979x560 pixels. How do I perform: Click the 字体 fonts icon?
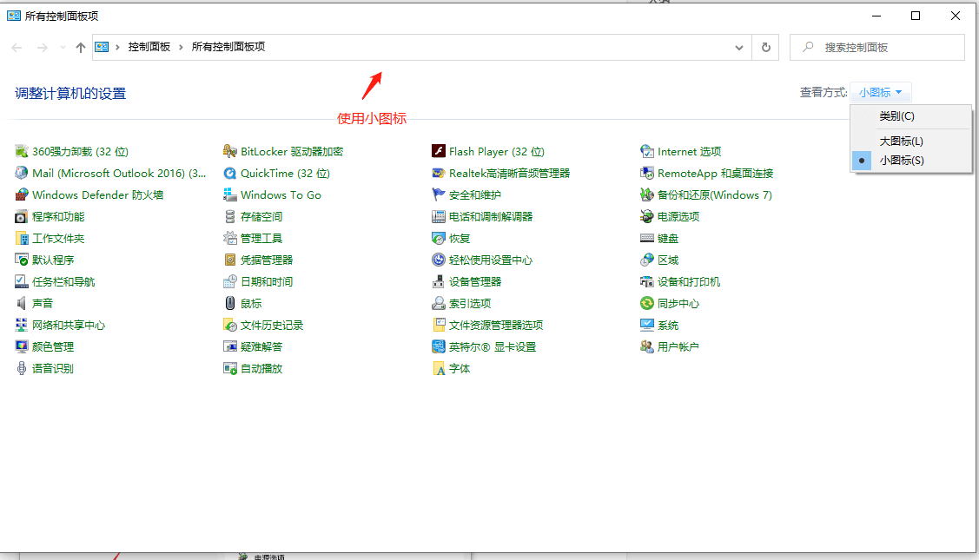(x=439, y=368)
